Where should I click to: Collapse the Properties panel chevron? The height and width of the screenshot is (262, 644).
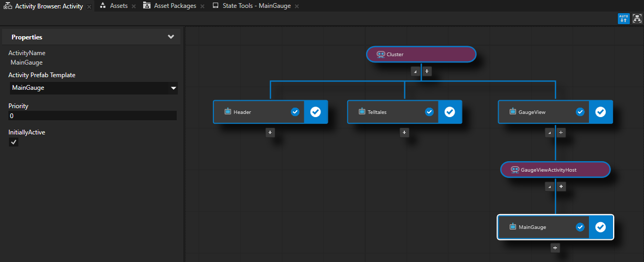click(x=170, y=37)
